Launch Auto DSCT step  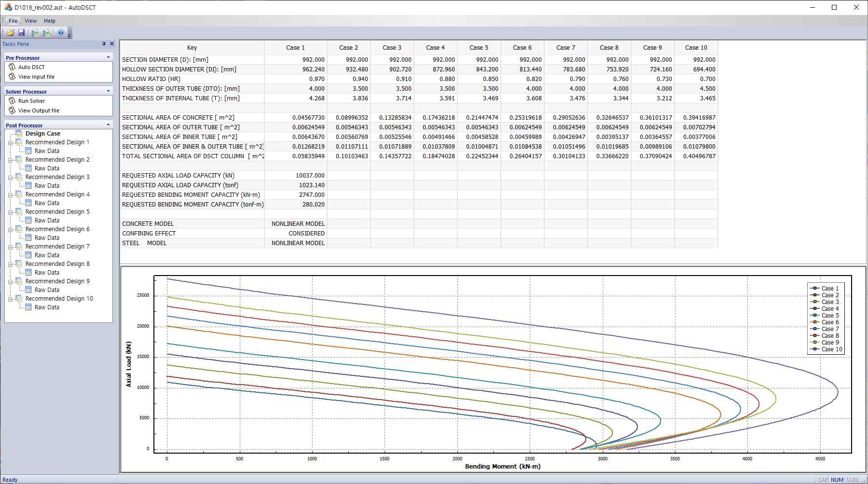tap(31, 67)
